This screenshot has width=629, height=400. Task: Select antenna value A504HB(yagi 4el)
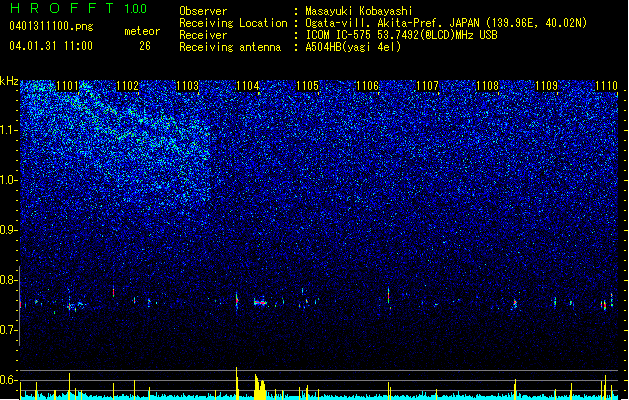pos(353,47)
